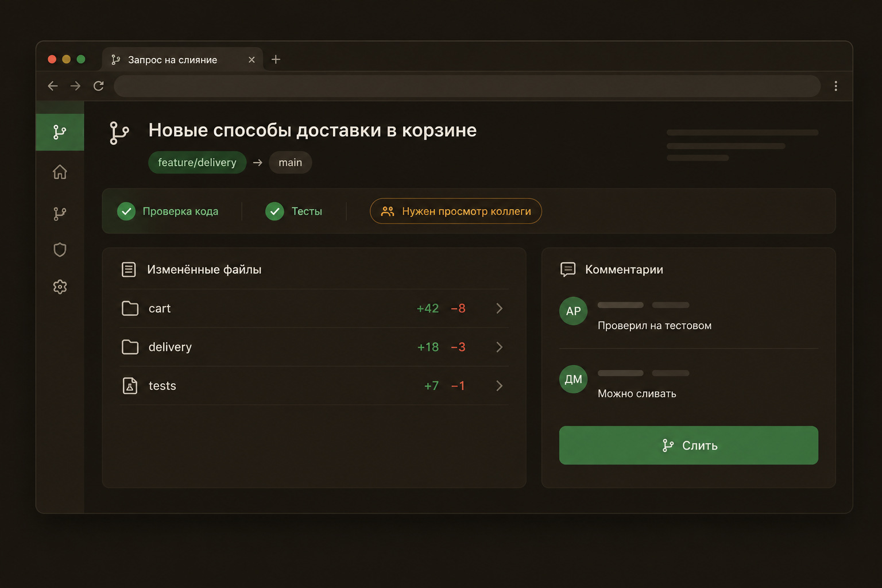Image resolution: width=882 pixels, height=588 pixels.
Task: Open merge requests in the sidebar
Action: pos(60,132)
